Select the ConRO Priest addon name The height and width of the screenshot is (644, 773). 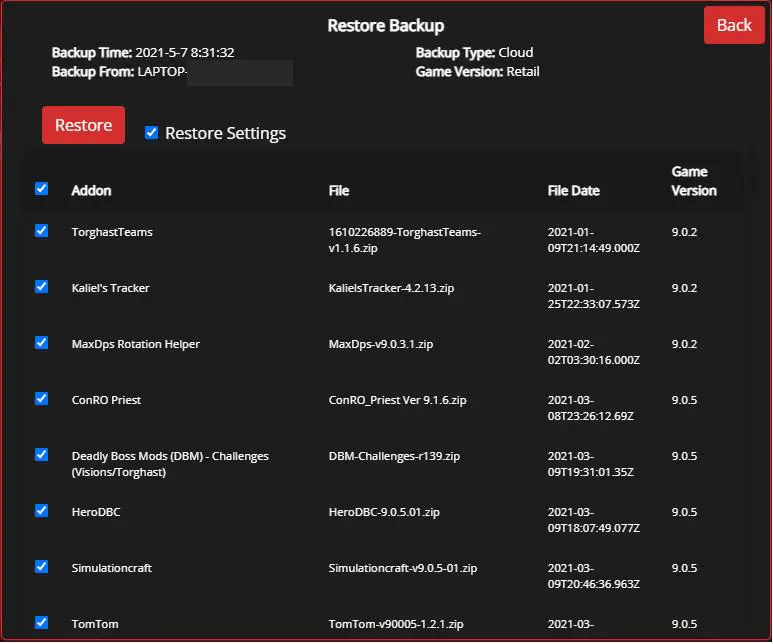106,400
